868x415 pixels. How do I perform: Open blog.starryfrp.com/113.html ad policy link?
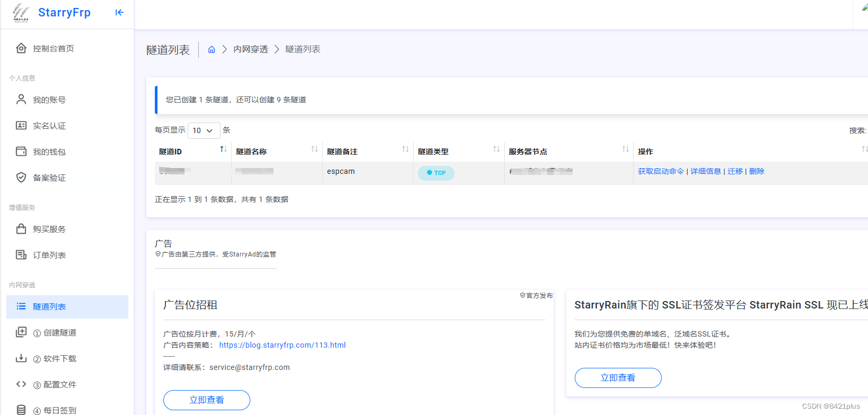(x=282, y=345)
